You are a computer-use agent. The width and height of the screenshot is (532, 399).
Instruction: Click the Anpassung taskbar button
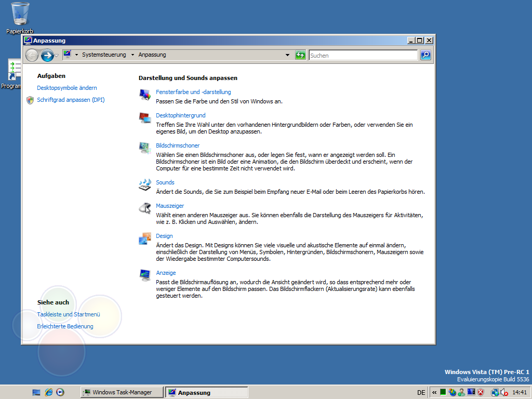[207, 392]
